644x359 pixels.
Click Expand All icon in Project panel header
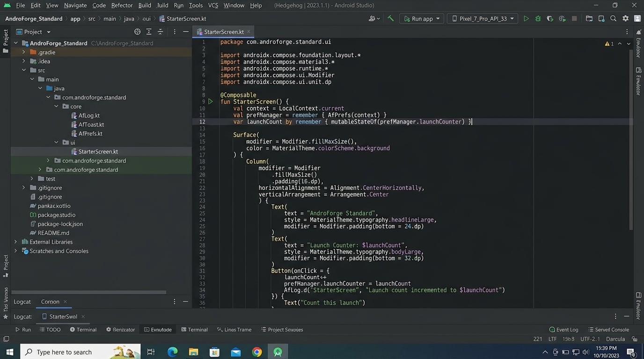149,32
